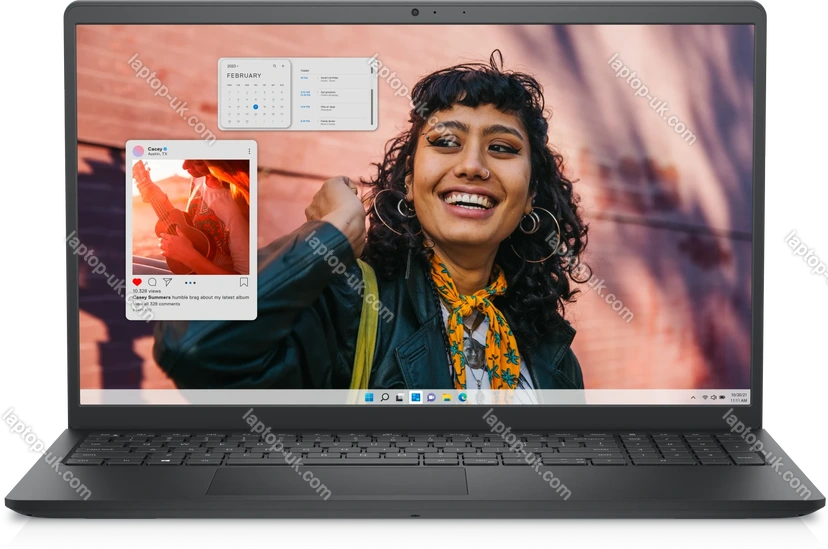
Task: Click the Casey Summers username in the caption
Action: 151,297
